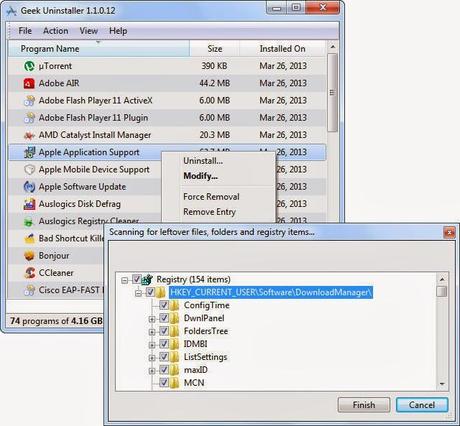460x426 pixels.
Task: Click the program list scrollbar thumb
Action: point(332,93)
